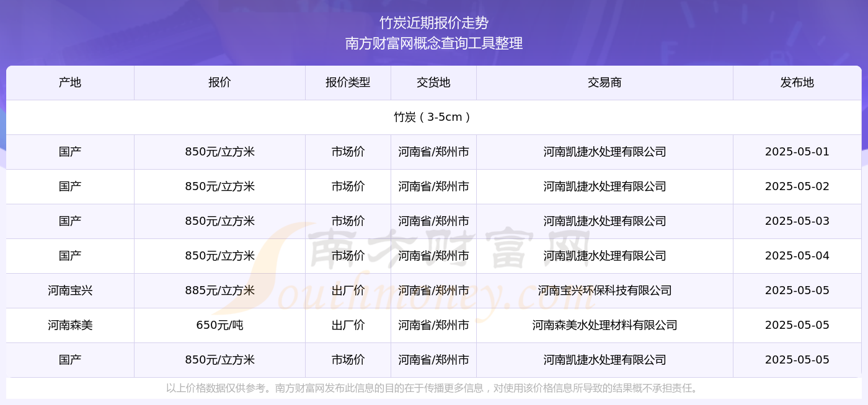Screen dimensions: 868x405
Task: Click the 报价 column header
Action: point(219,82)
